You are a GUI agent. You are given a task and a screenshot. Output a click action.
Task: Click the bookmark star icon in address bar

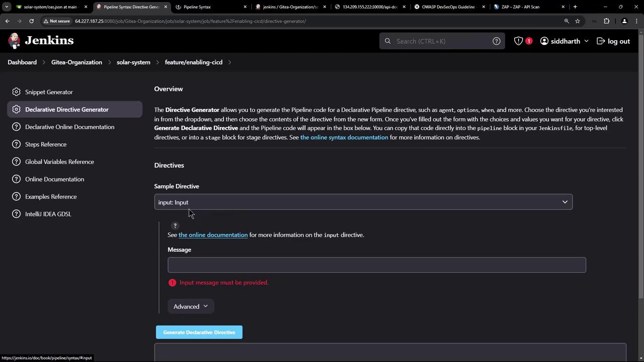click(578, 21)
